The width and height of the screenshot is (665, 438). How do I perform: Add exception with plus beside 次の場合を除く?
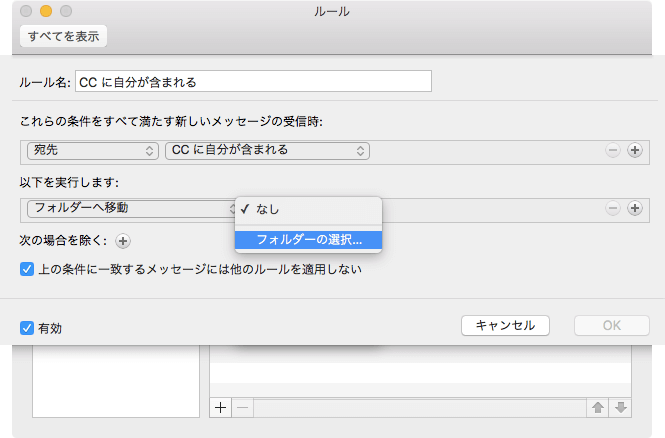123,241
